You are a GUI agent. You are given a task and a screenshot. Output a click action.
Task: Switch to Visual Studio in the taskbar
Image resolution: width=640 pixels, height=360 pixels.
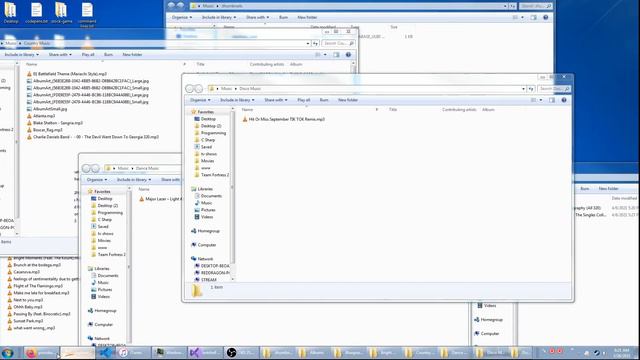[204, 353]
